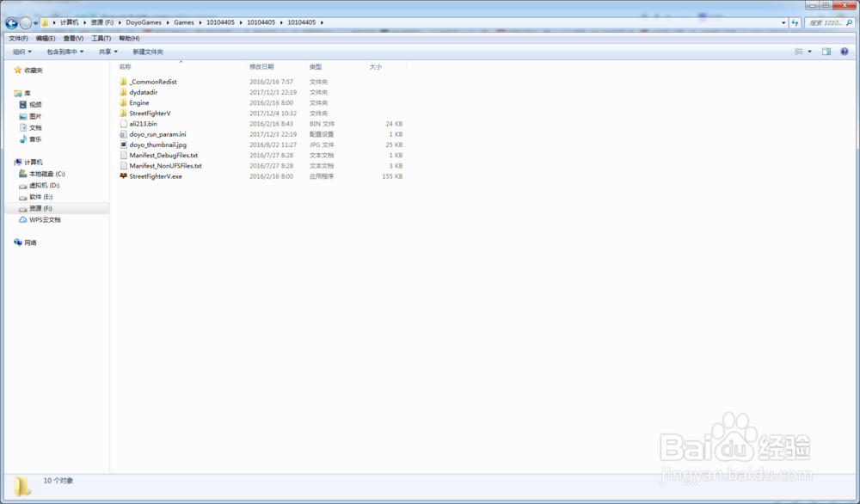860x504 pixels.
Task: Select the ali213.bin file icon
Action: 123,124
